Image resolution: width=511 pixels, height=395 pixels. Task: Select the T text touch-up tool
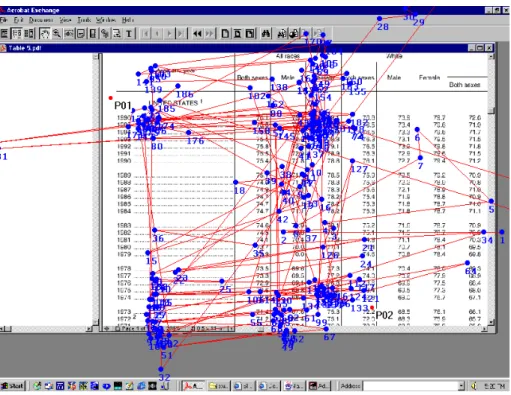(129, 34)
